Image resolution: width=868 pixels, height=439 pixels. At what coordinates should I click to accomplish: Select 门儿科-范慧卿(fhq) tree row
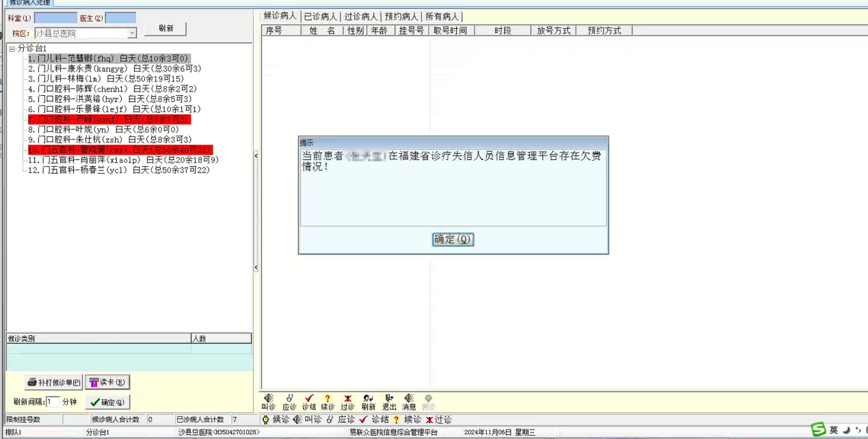[108, 59]
